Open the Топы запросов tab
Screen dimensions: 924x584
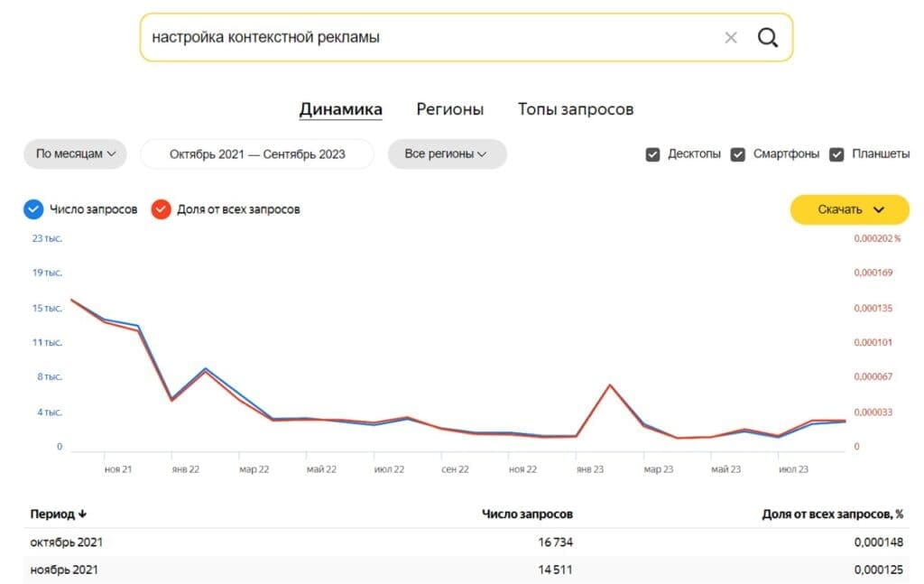tap(576, 109)
